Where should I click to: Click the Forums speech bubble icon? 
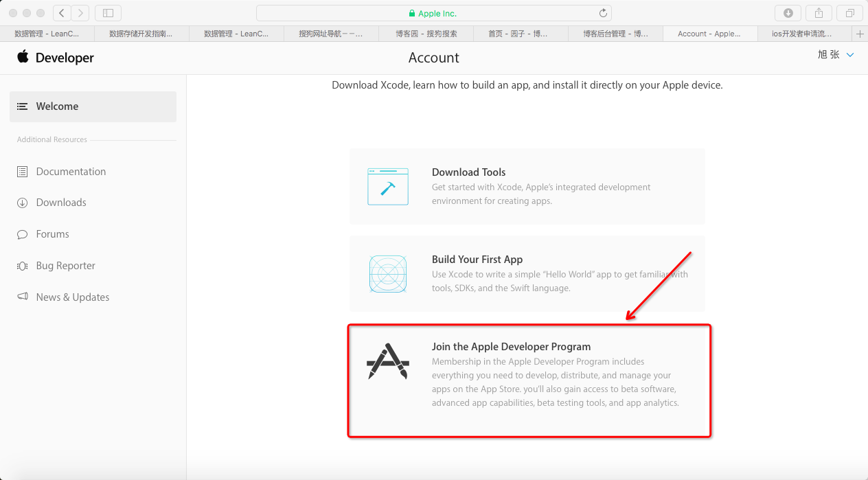tap(23, 234)
